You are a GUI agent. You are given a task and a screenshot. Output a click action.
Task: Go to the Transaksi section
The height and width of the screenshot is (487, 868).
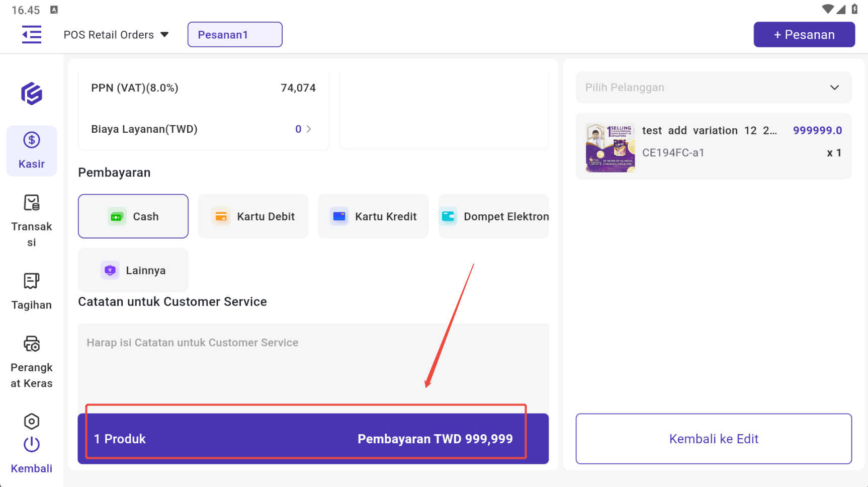point(32,220)
